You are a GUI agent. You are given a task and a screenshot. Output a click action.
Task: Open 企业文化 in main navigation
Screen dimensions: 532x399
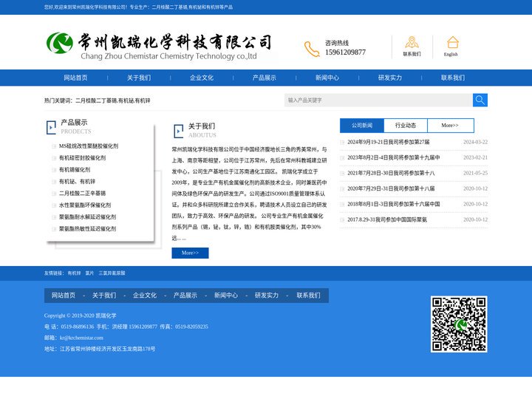[202, 78]
